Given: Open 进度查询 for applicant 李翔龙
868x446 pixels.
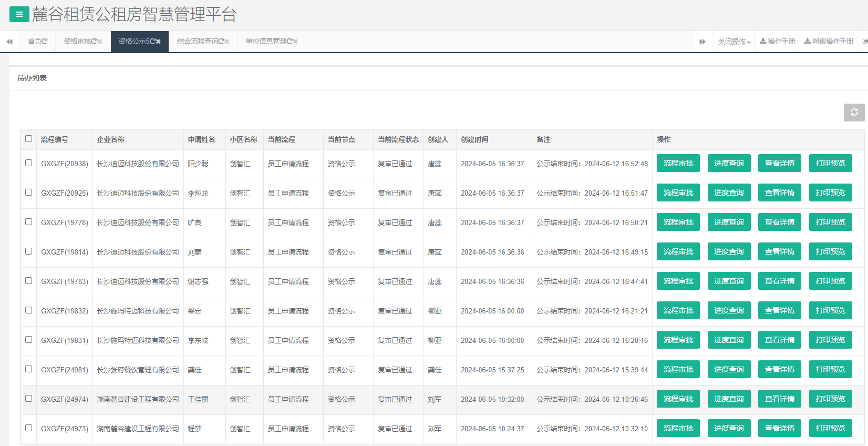Looking at the screenshot, I should click(x=729, y=193).
